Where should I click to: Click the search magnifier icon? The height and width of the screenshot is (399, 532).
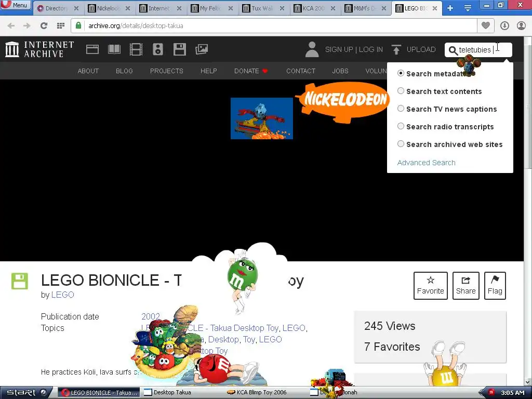tap(453, 50)
